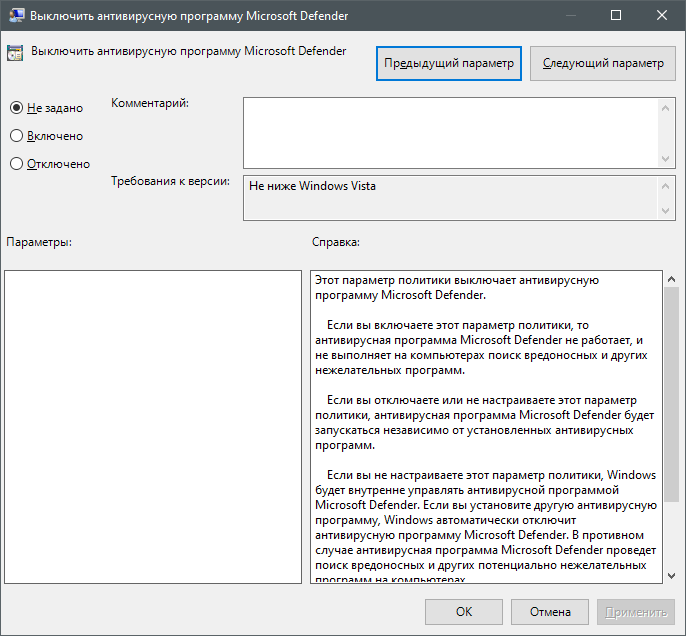Click down arrow in version requirements box

[x=665, y=211]
